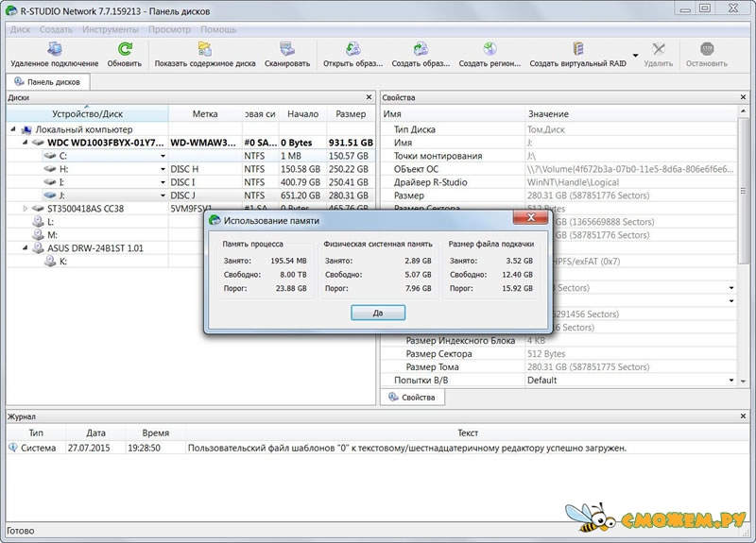Viewport: 756px width, 543px height.
Task: Click the Show disk contents toolbar icon
Action: pos(205,49)
